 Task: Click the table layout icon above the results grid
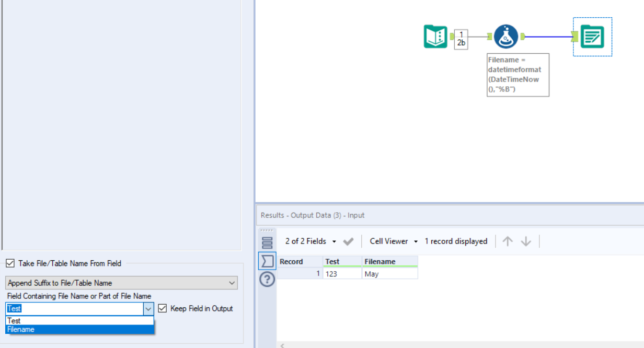267,241
